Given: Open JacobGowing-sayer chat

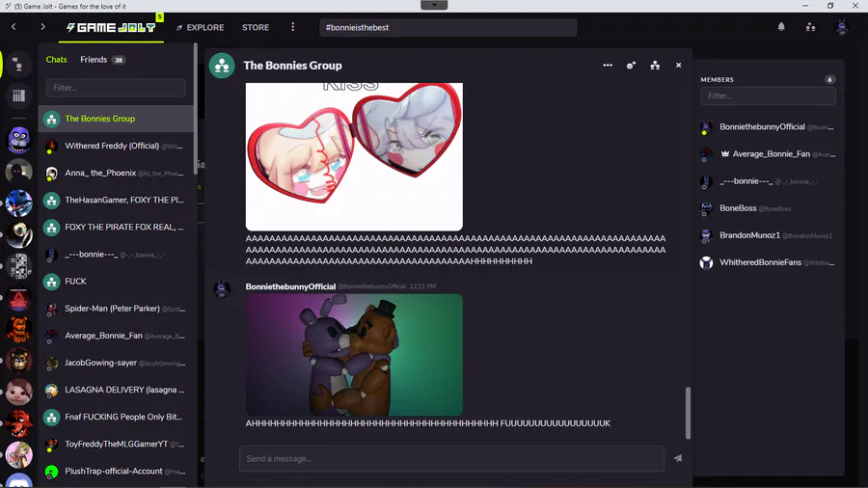Looking at the screenshot, I should (x=116, y=363).
